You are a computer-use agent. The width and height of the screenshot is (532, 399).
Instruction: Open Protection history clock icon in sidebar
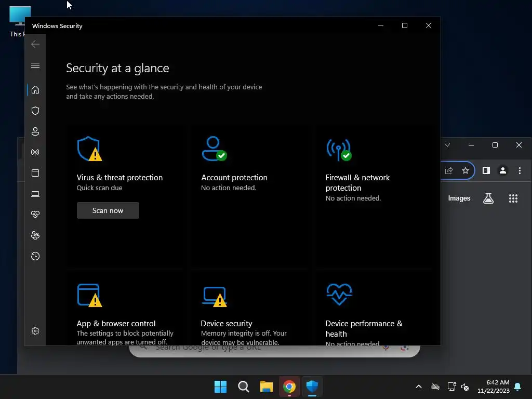35,256
